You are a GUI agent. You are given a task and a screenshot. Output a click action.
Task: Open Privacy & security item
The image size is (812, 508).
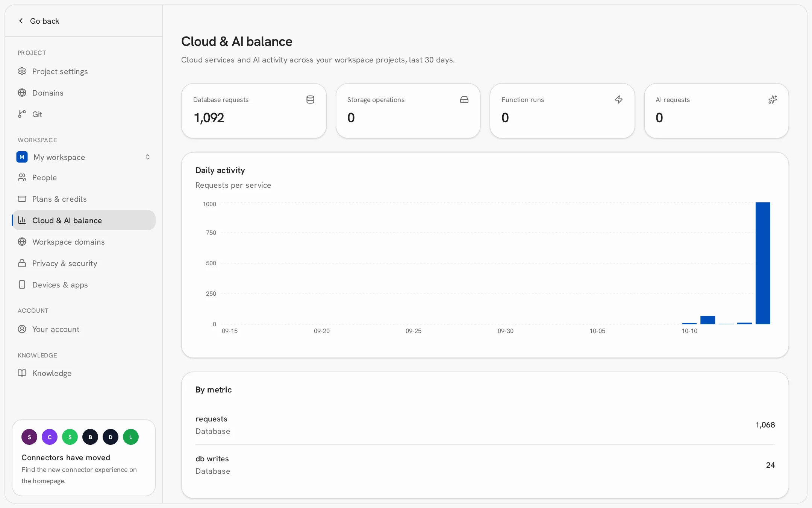point(84,263)
